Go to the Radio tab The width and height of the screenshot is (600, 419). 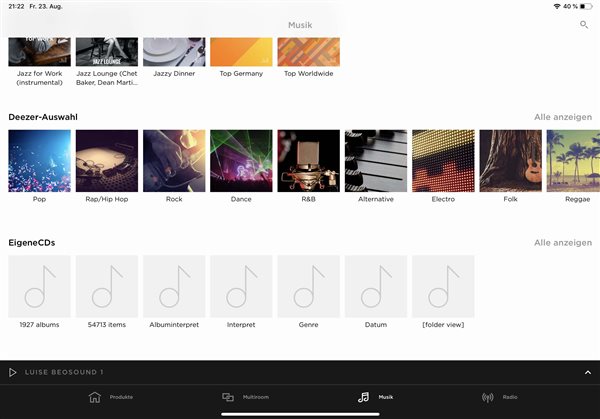499,397
